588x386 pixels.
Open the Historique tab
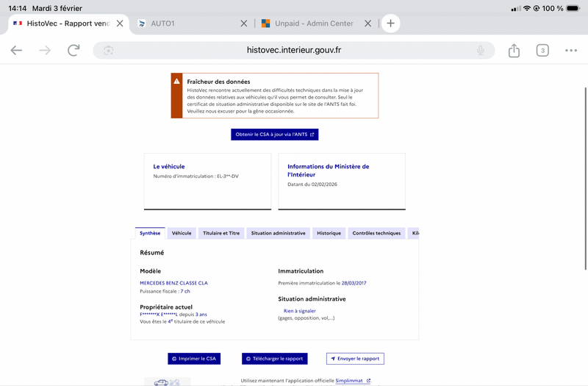329,233
